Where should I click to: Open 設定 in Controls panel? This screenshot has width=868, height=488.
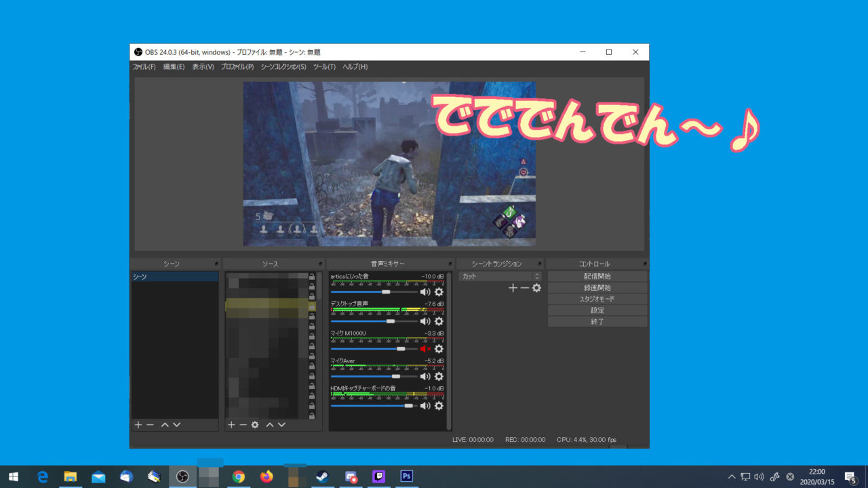597,310
